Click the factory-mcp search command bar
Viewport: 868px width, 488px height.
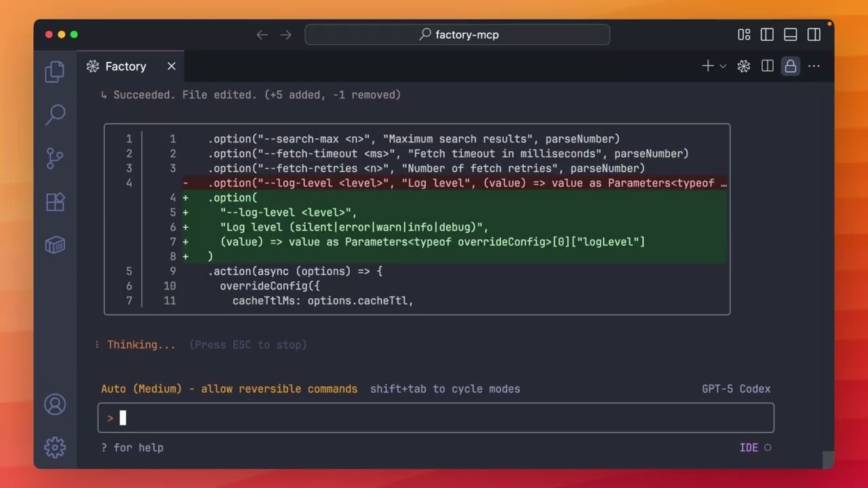pos(458,35)
